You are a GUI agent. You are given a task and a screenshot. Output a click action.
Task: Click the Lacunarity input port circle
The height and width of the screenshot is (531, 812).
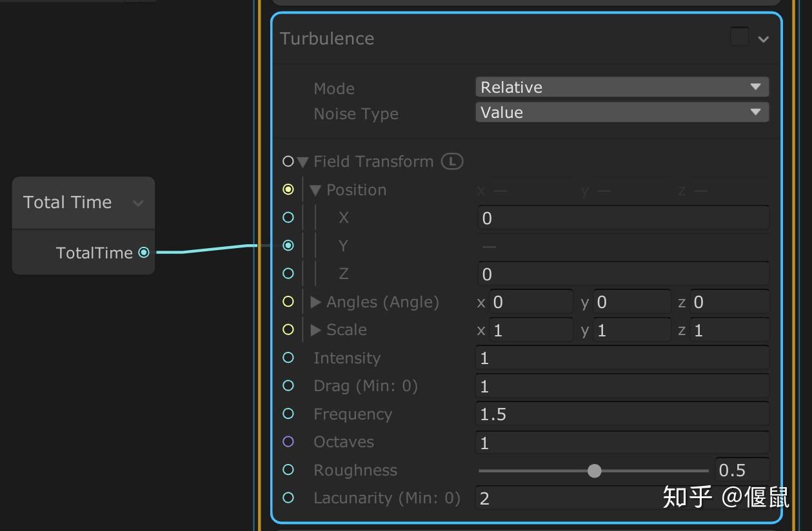pos(288,497)
